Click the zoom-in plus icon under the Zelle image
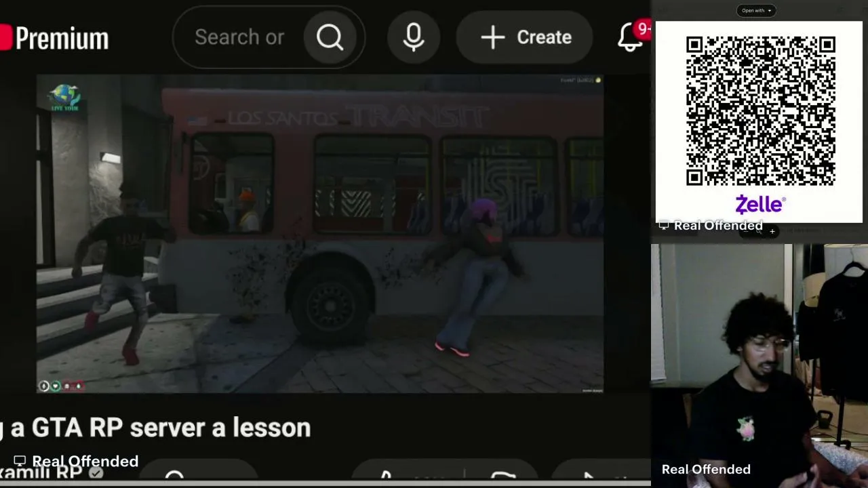 (772, 232)
